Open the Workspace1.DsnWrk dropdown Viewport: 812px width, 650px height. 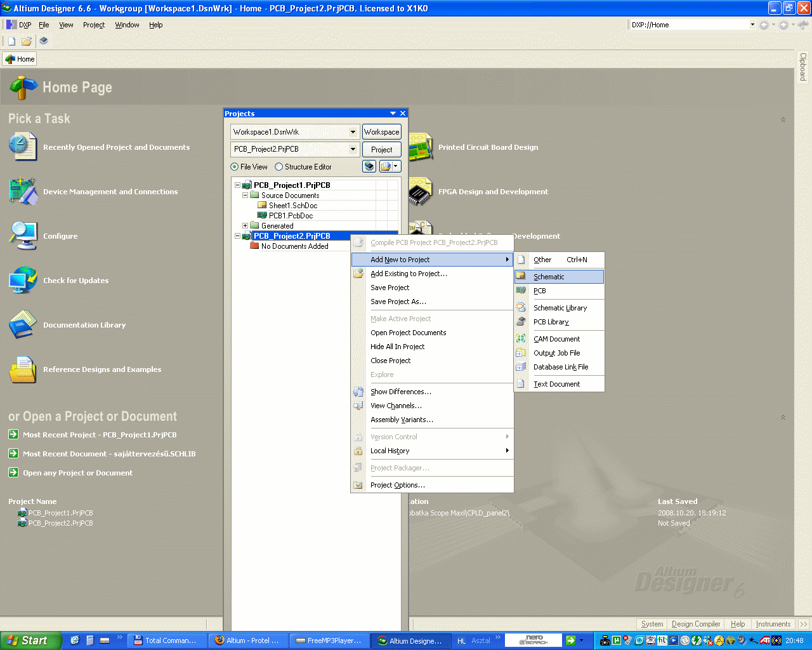click(x=353, y=132)
